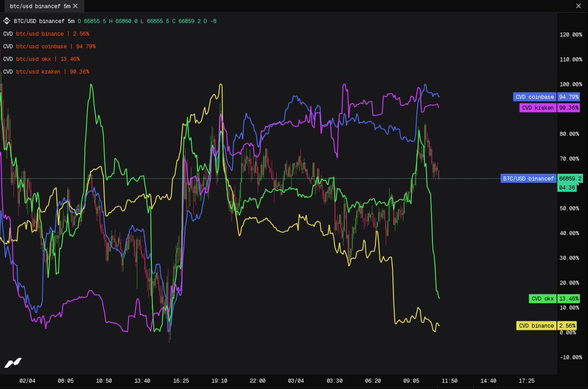
Task: Click the 02/04 date on time axis
Action: 27,381
